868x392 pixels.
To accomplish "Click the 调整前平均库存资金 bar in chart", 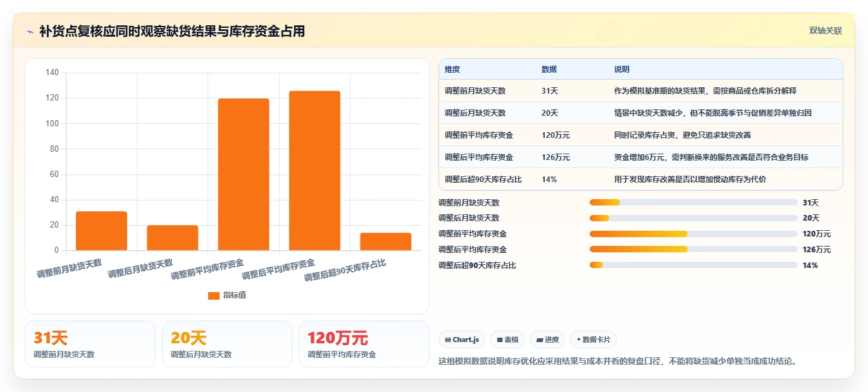I will pos(244,175).
